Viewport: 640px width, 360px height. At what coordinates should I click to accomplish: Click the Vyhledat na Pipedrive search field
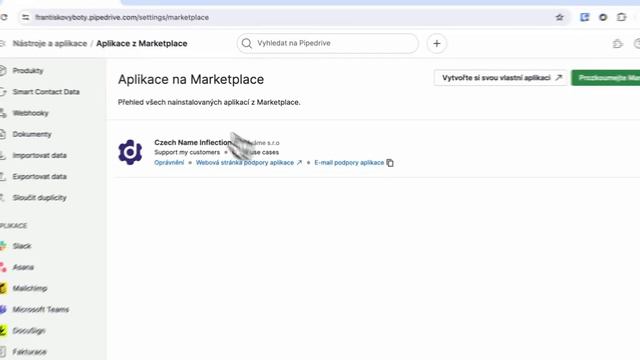(327, 43)
